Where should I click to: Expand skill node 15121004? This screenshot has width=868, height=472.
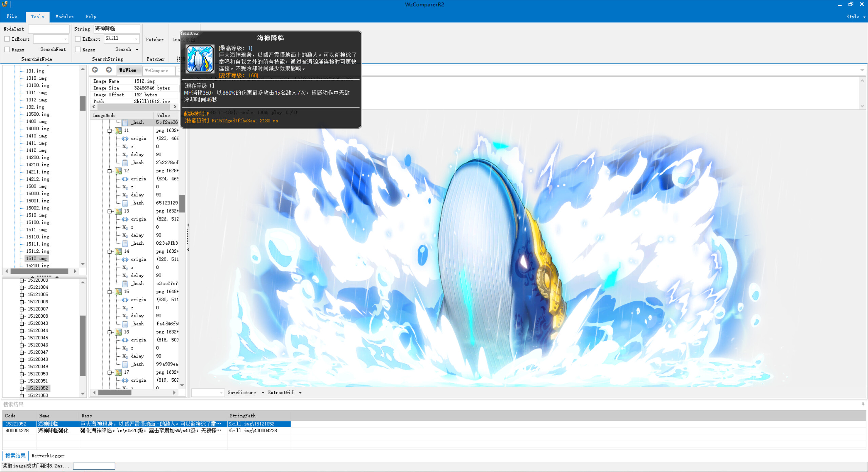tap(22, 287)
